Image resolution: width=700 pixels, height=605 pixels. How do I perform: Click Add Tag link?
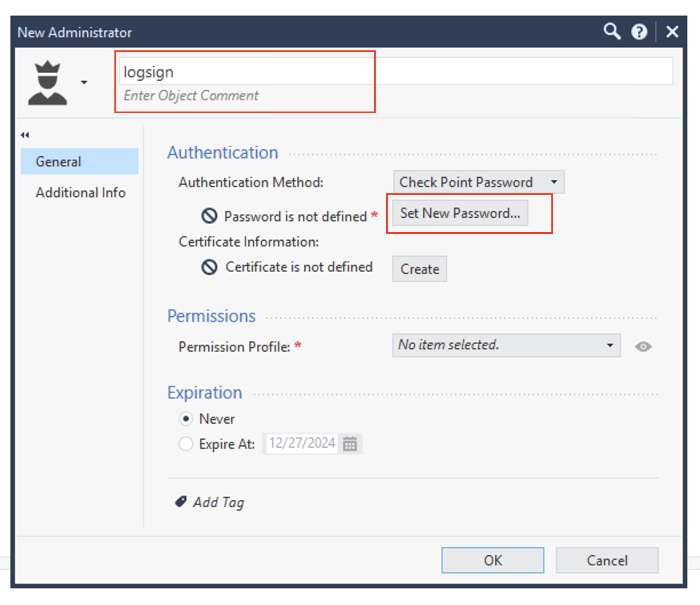coord(218,502)
